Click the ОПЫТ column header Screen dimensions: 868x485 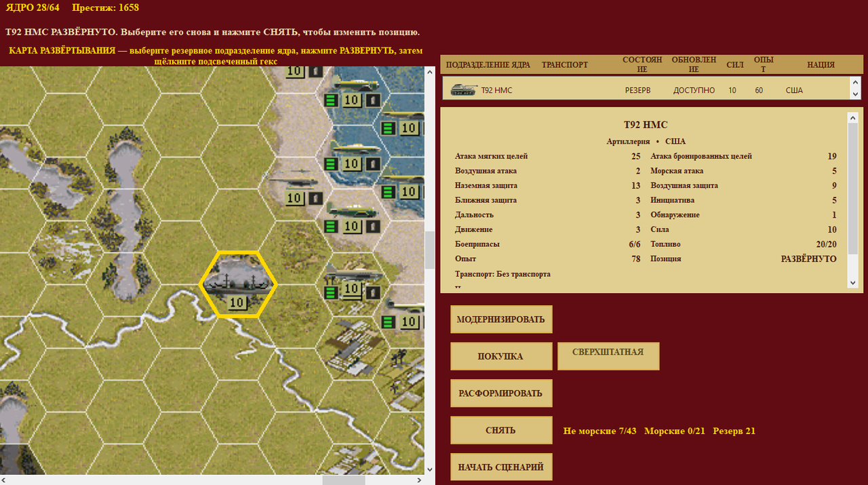click(x=764, y=64)
